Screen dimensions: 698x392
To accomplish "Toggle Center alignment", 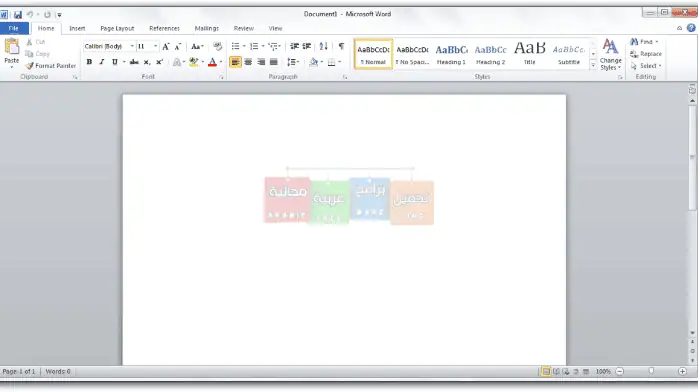I will (x=248, y=62).
